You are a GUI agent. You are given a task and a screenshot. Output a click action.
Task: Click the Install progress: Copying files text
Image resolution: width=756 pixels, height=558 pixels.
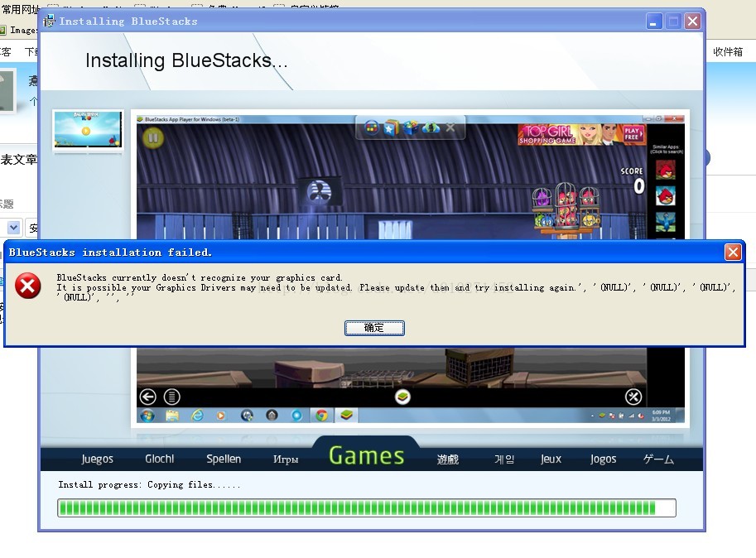tap(149, 485)
